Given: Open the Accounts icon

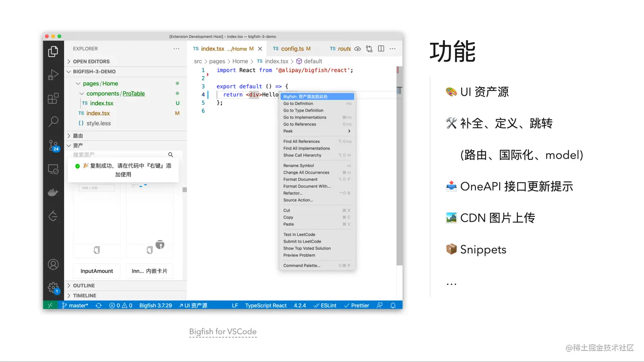Looking at the screenshot, I should coord(53,265).
